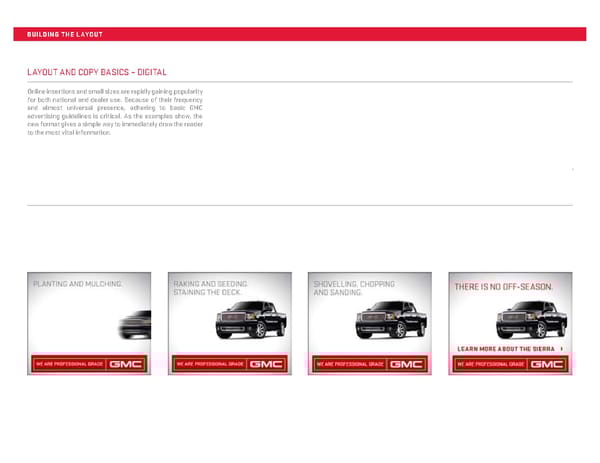Click the Shovelling, Chopping and Sanding text
The height and width of the screenshot is (463, 600).
point(353,288)
